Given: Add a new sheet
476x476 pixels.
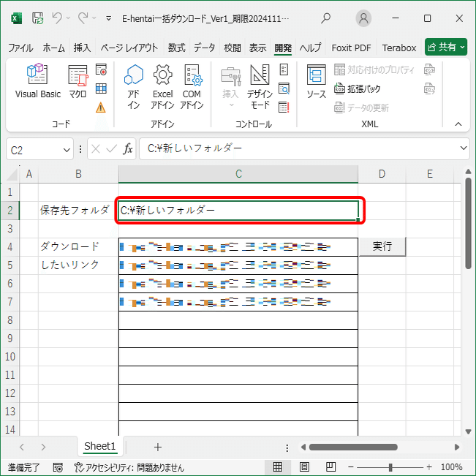Looking at the screenshot, I should 157,447.
